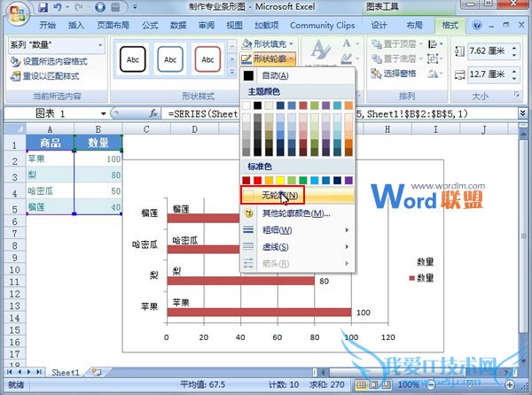Insert a new worksheet tab icon
This screenshot has width=532, height=395.
tap(97, 372)
